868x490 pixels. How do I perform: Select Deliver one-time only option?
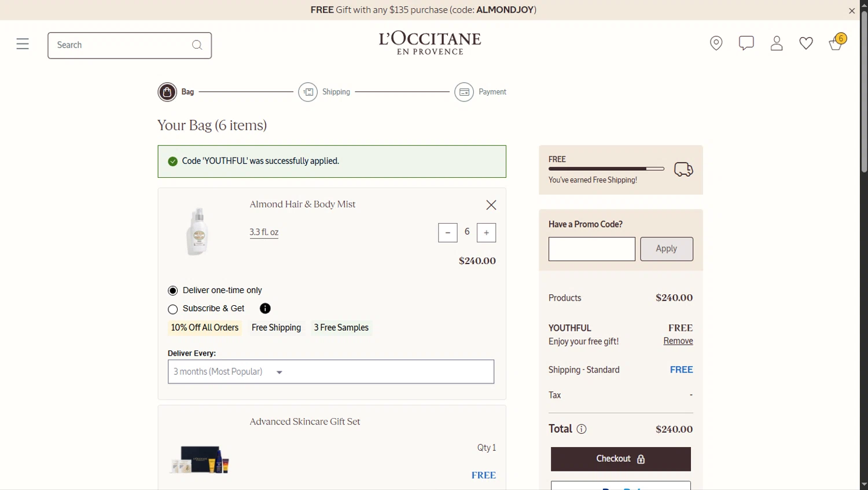tap(173, 291)
